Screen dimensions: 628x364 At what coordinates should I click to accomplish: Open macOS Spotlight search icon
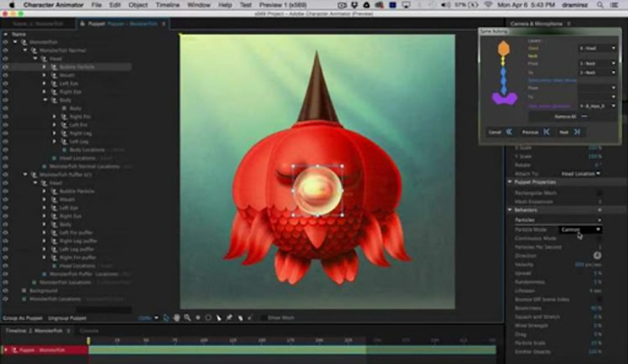[600, 5]
